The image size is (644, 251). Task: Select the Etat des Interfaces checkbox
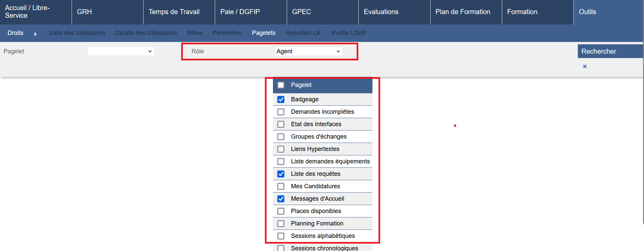281,124
